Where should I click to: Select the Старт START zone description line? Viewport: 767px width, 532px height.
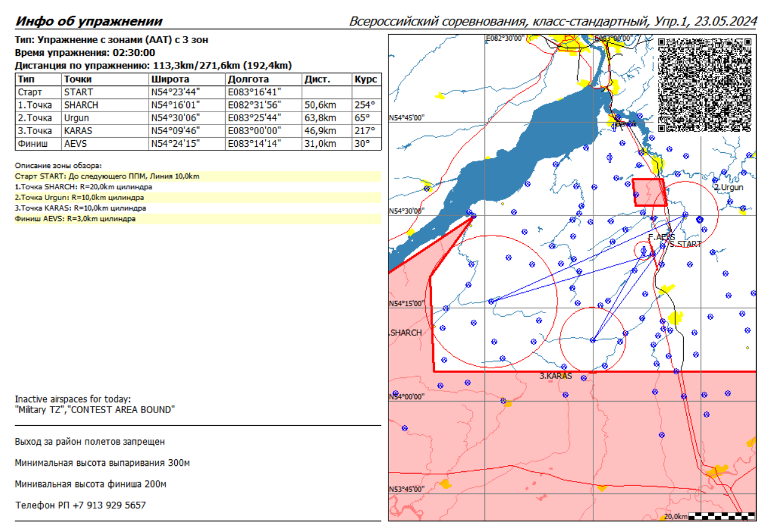tap(107, 177)
